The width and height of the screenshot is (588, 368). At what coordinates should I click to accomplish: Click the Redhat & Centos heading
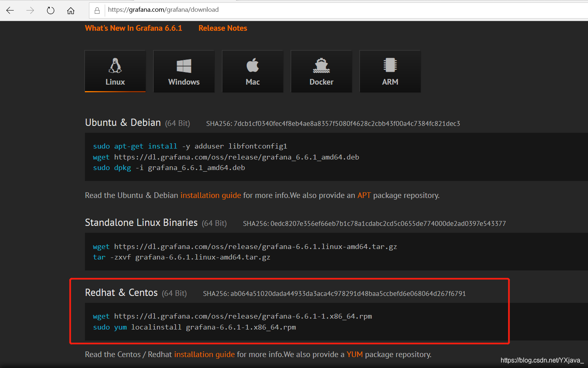point(121,293)
